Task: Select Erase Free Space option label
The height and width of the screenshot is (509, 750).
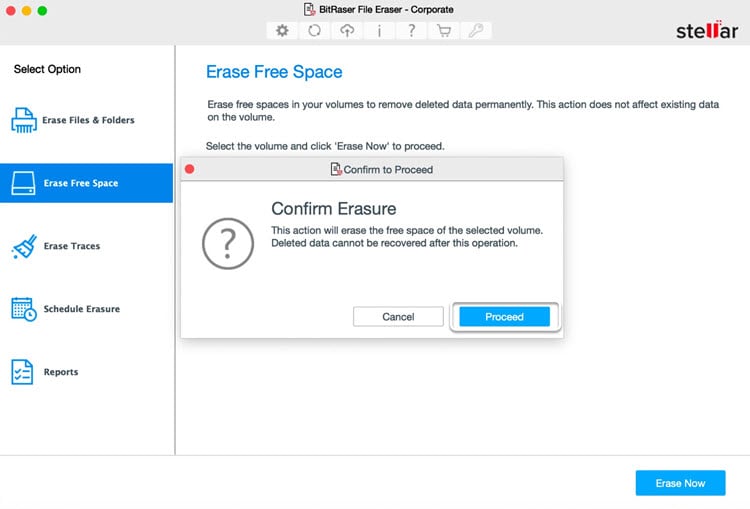Action: tap(81, 183)
